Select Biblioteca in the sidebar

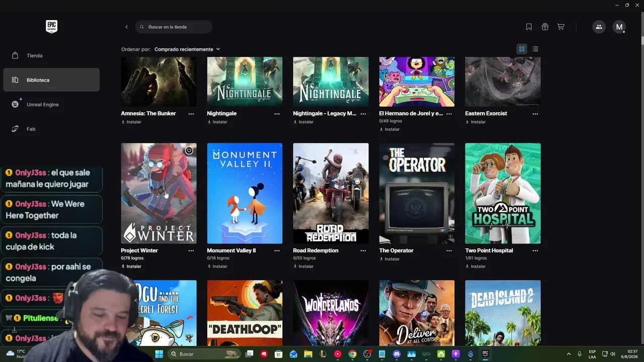click(x=51, y=80)
